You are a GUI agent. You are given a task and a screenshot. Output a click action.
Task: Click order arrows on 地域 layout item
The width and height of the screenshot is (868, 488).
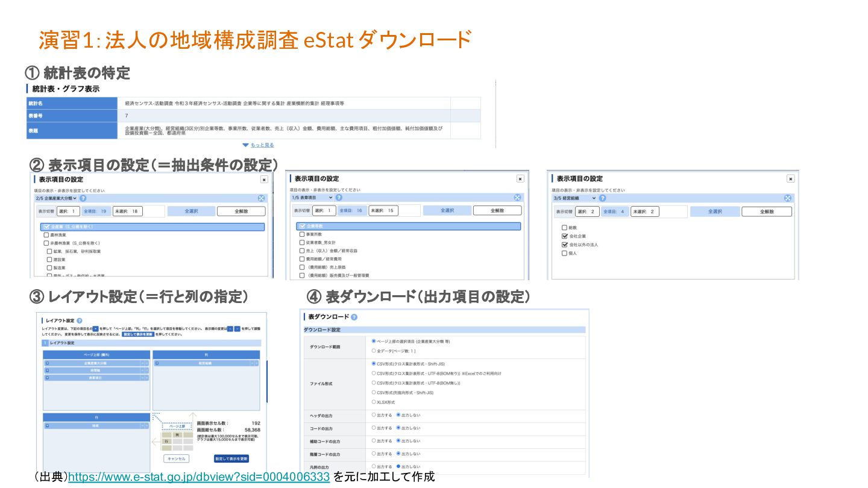[x=144, y=426]
